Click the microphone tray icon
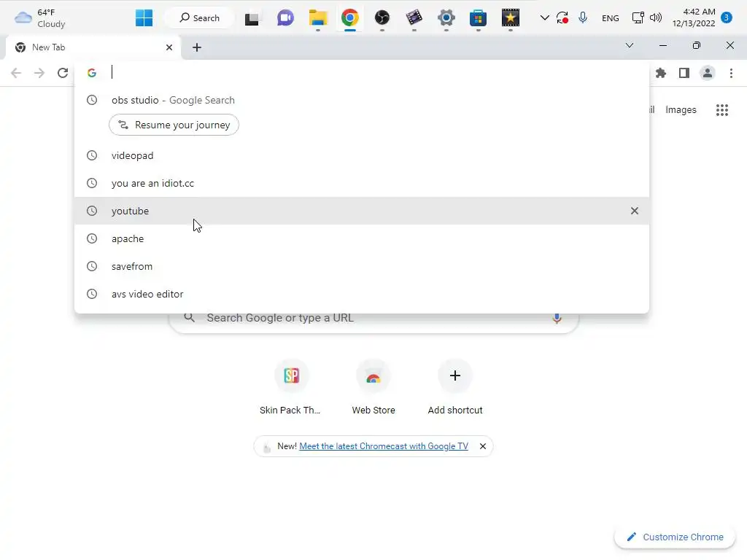Viewport: 747px width, 560px height. (x=583, y=18)
